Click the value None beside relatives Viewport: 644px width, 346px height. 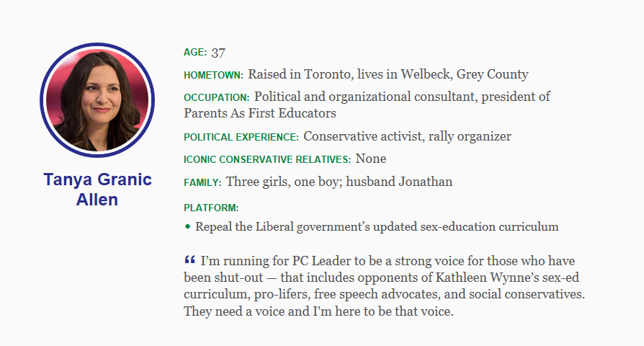coord(371,159)
